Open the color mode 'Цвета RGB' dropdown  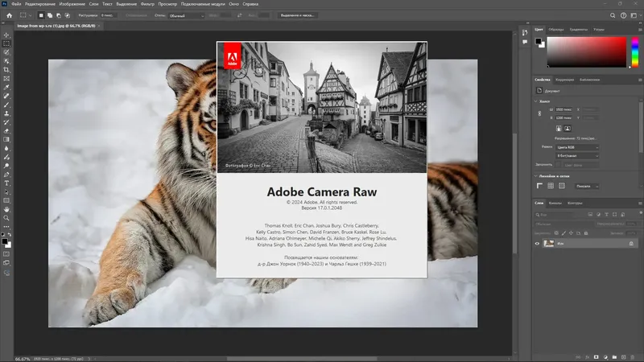[576, 147]
